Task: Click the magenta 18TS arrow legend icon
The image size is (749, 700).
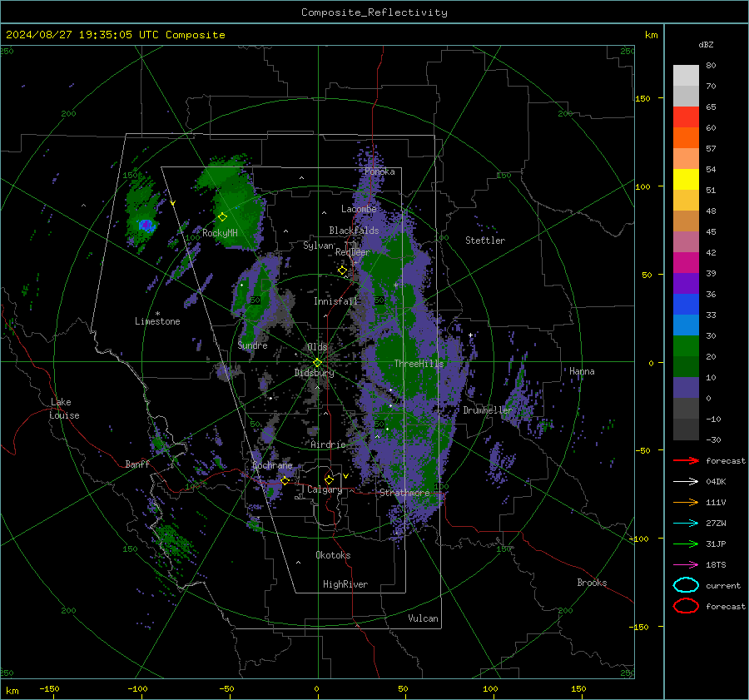Action: (x=686, y=565)
